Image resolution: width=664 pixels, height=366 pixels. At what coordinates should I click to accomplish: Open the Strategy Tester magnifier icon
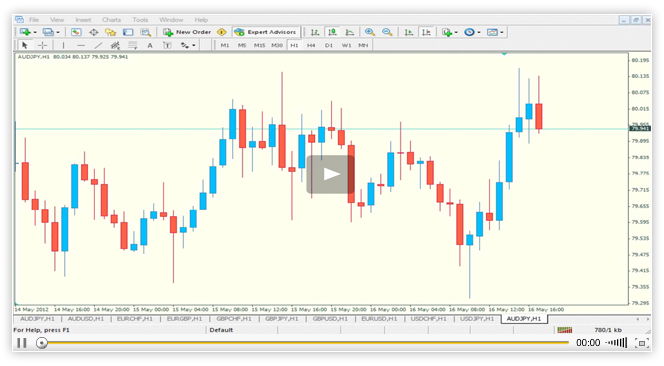pyautogui.click(x=145, y=32)
